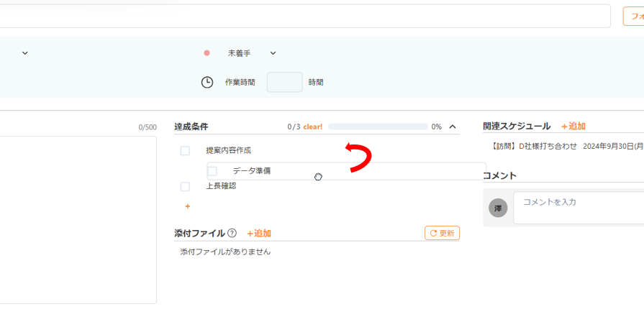The height and width of the screenshot is (322, 644).
Task: Open the 【訪問】D社様打ち合わせ schedule entry
Action: point(567,146)
